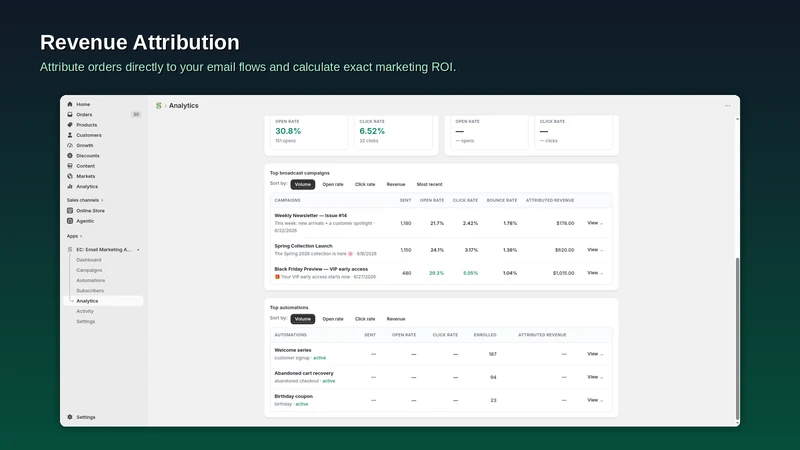This screenshot has width=800, height=450.
Task: Click the Enrolled column header
Action: [x=485, y=335]
